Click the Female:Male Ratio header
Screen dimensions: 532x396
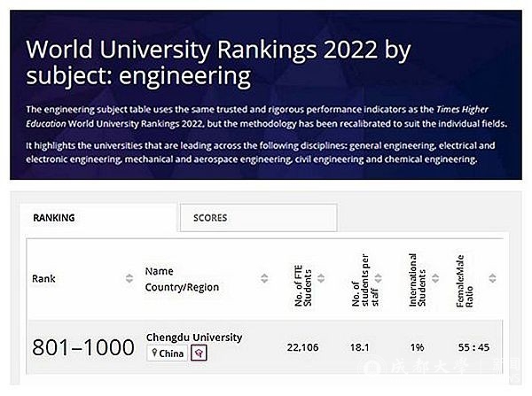pyautogui.click(x=465, y=281)
